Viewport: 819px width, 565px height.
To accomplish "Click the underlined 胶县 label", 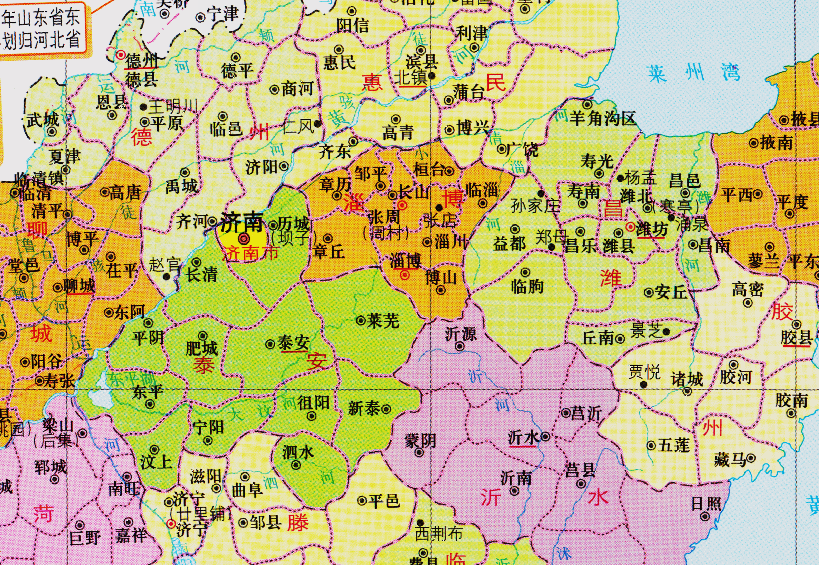I will [797, 338].
